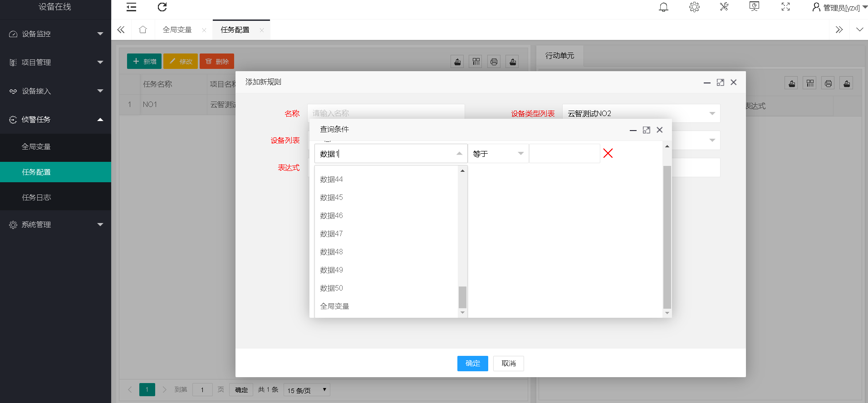Open the monitor display icon in header
This screenshot has height=403, width=868.
click(x=754, y=7)
